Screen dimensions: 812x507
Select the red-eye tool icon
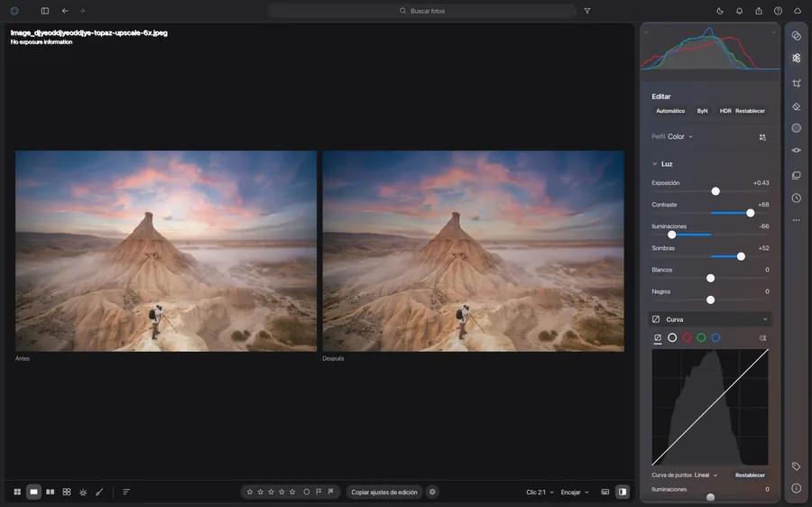pos(797,150)
